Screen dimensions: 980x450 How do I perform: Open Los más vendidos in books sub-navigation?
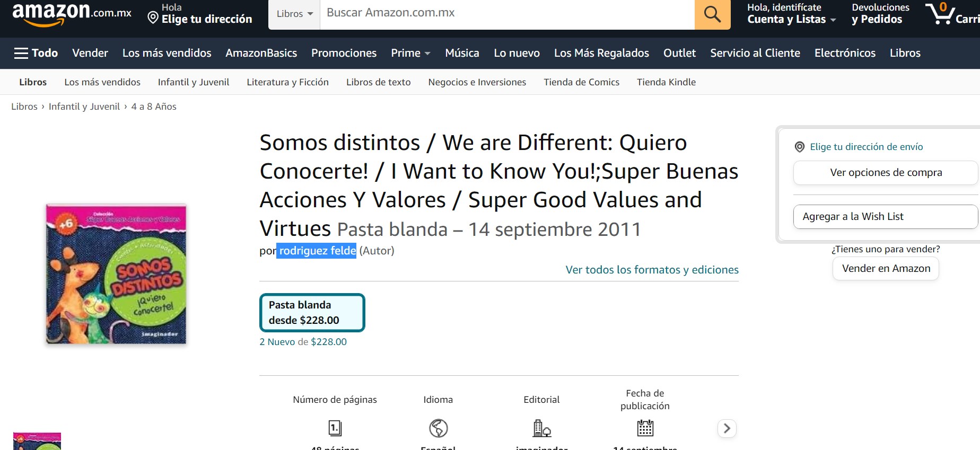coord(102,82)
